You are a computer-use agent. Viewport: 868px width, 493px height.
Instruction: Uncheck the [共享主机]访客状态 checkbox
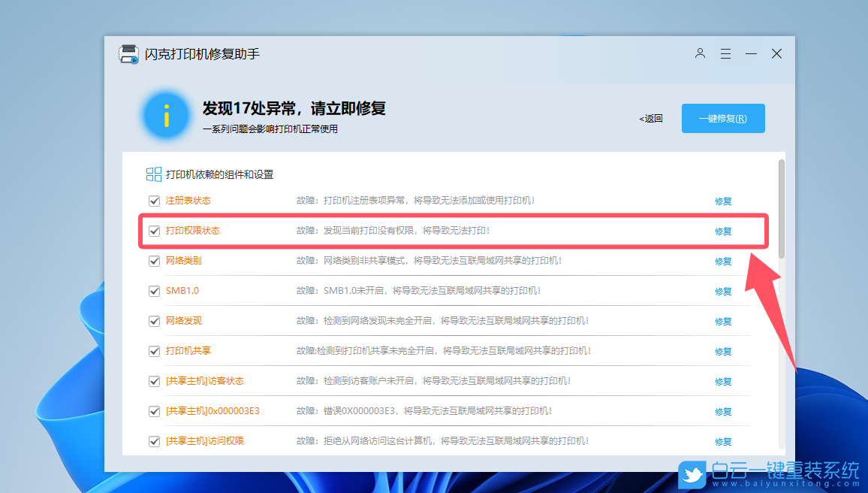tap(154, 381)
